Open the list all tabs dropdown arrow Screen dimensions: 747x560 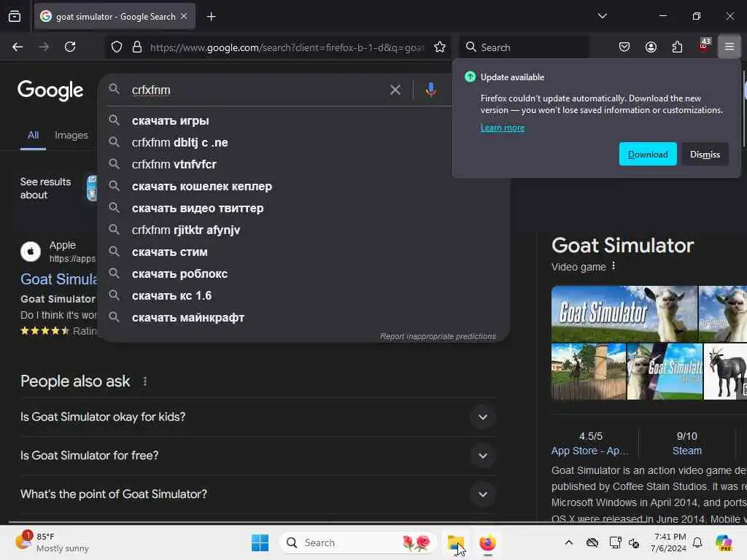[602, 16]
